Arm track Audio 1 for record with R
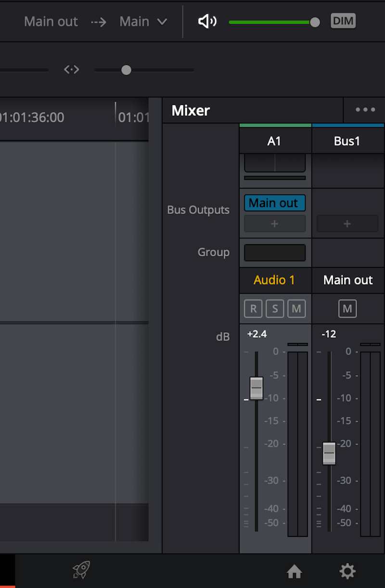This screenshot has width=385, height=588. point(253,309)
